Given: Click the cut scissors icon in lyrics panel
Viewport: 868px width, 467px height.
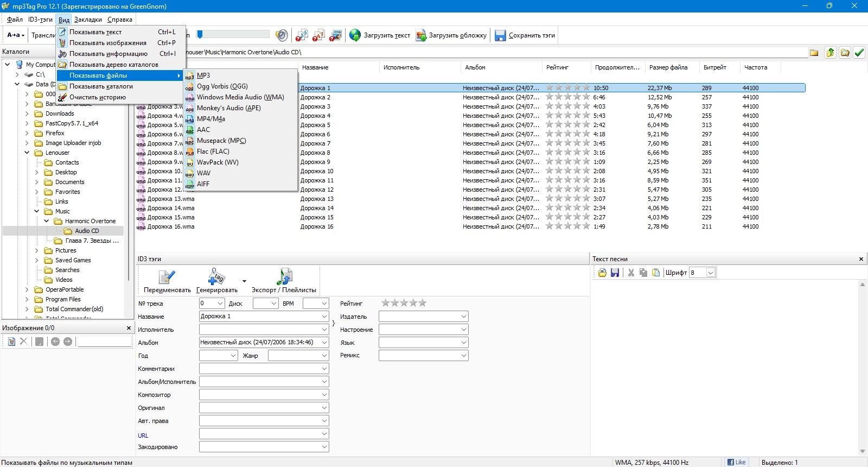Looking at the screenshot, I should 631,273.
